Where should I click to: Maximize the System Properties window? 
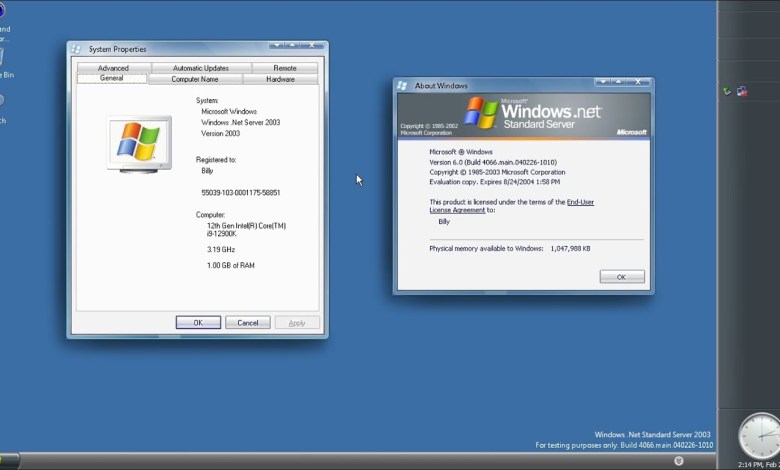click(x=292, y=45)
